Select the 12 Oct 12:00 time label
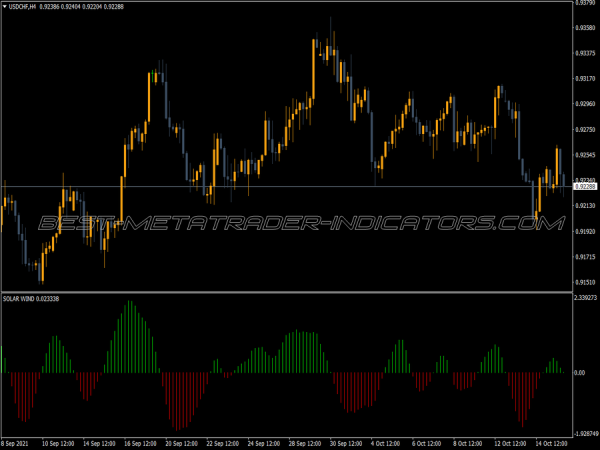The image size is (600, 450). point(510,443)
